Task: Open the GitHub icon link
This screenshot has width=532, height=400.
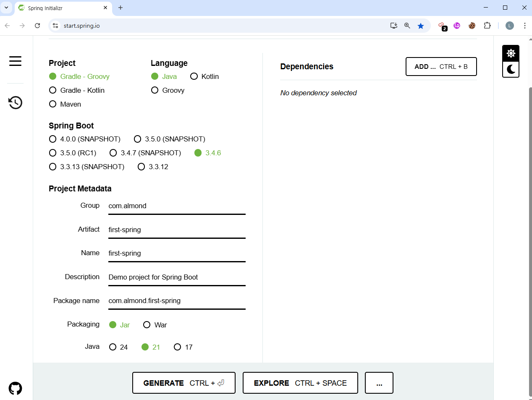Action: (15, 388)
